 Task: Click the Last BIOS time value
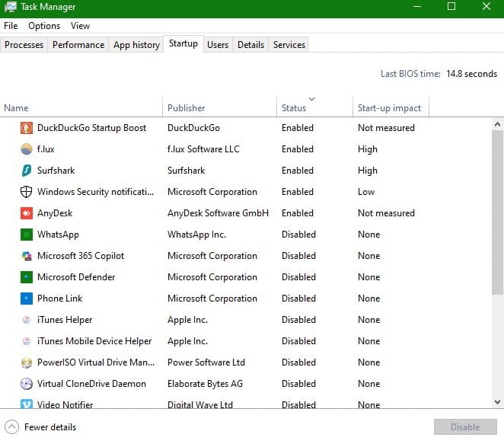(471, 74)
